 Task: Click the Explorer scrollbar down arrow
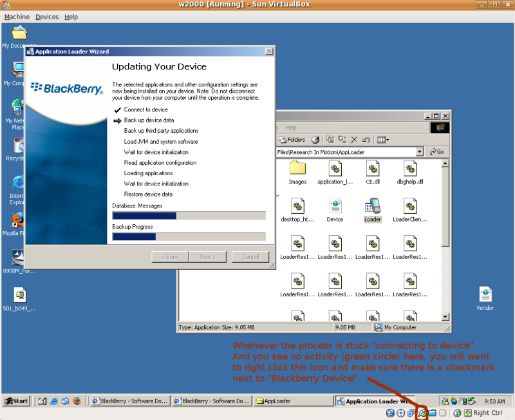click(445, 317)
